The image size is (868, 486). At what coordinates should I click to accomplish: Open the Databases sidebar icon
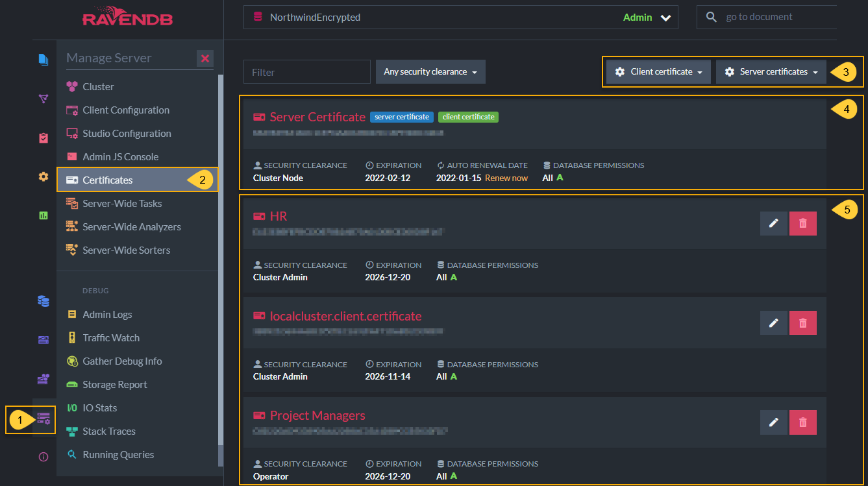pyautogui.click(x=43, y=301)
